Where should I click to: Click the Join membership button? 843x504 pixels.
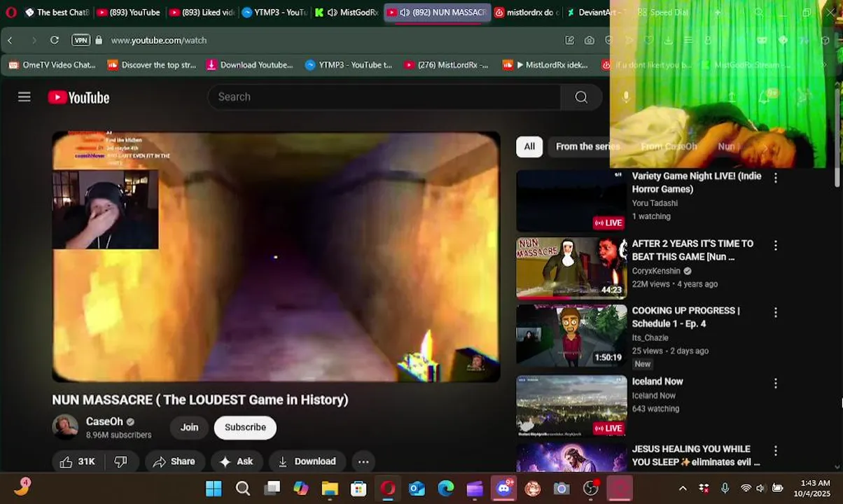tap(189, 428)
